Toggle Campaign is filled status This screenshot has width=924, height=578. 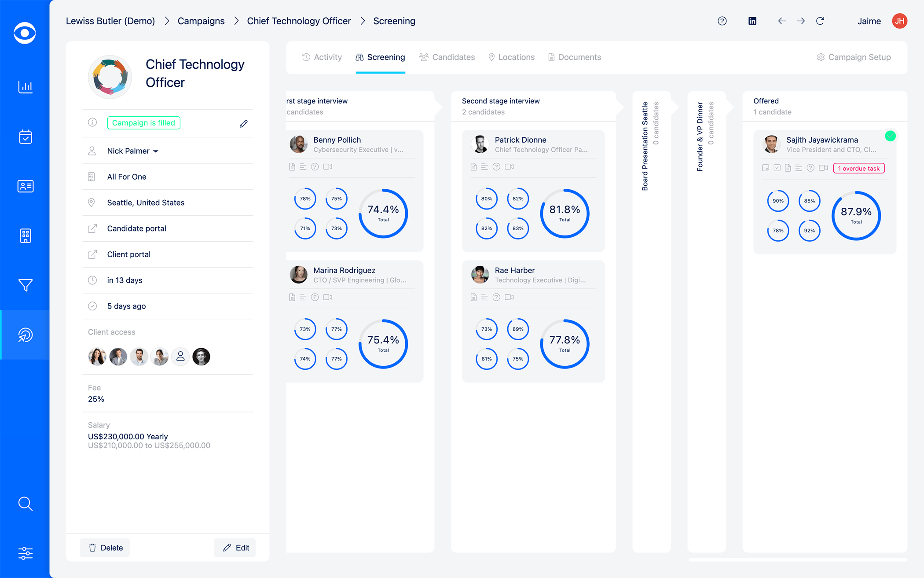tap(143, 122)
